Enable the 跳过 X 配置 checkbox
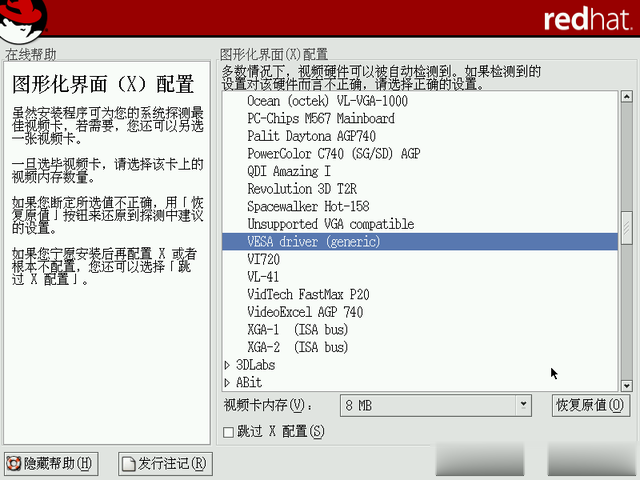 point(229,432)
